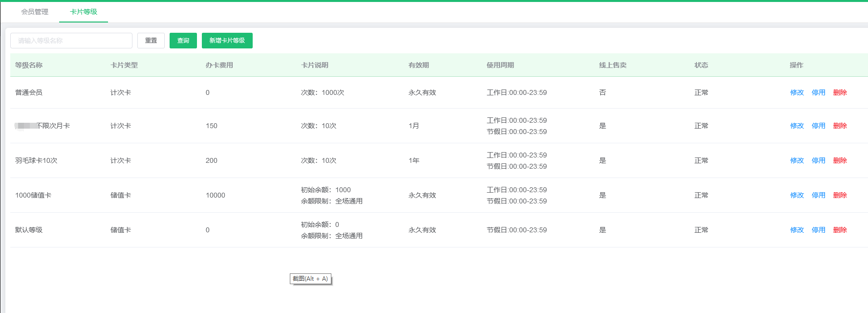The width and height of the screenshot is (868, 313).
Task: Edit the 默认等级 row via 修改
Action: tap(797, 230)
